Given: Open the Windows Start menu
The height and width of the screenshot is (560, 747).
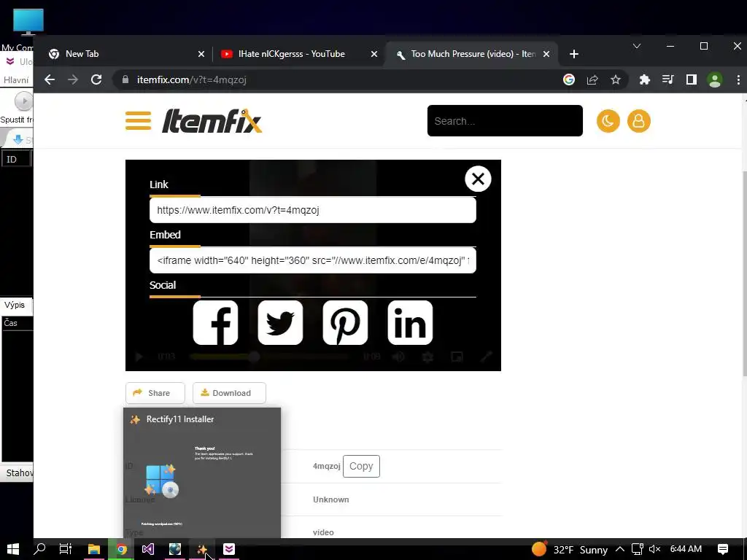Looking at the screenshot, I should coord(13,549).
